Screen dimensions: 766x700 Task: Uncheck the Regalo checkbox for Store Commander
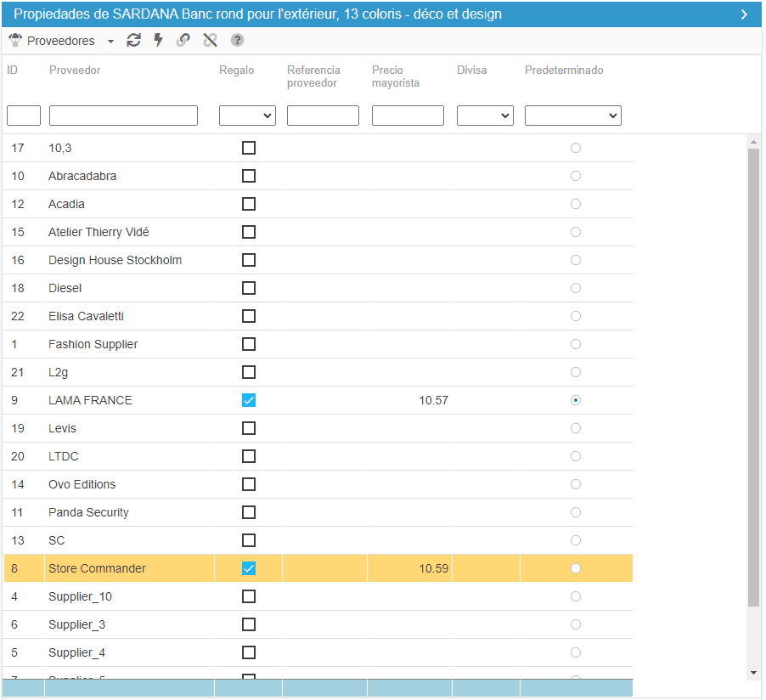(249, 568)
